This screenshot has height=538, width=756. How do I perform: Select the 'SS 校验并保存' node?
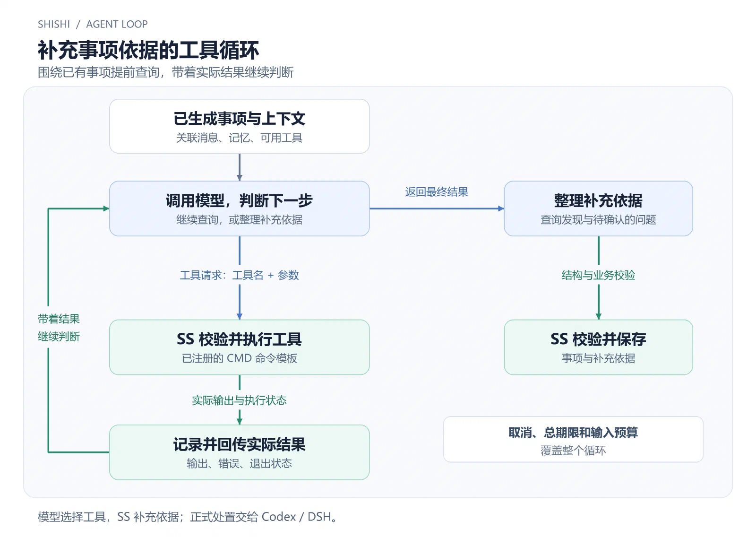[599, 347]
